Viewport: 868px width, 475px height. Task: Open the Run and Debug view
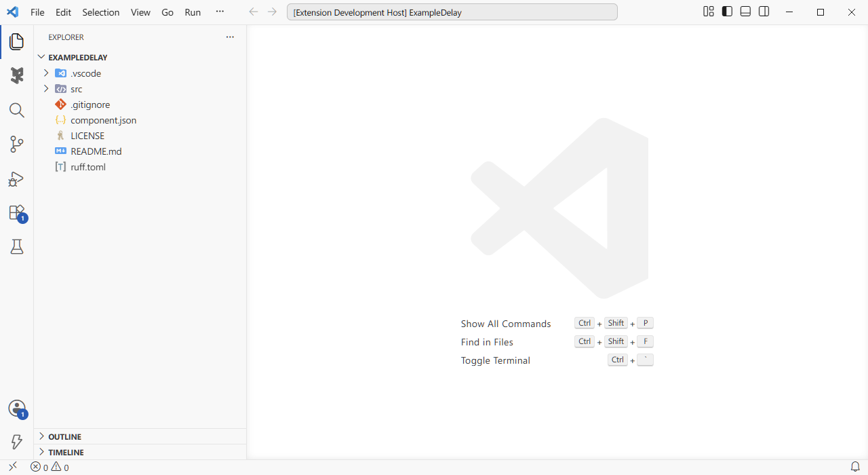point(17,178)
